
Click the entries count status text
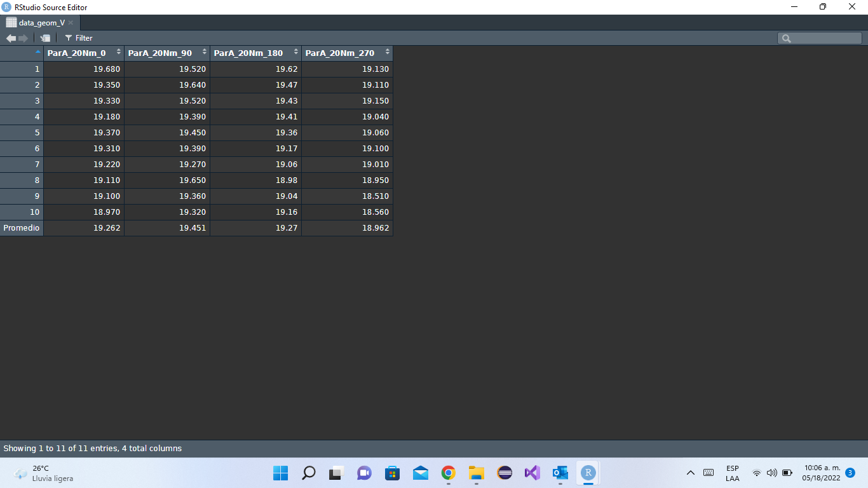(93, 449)
